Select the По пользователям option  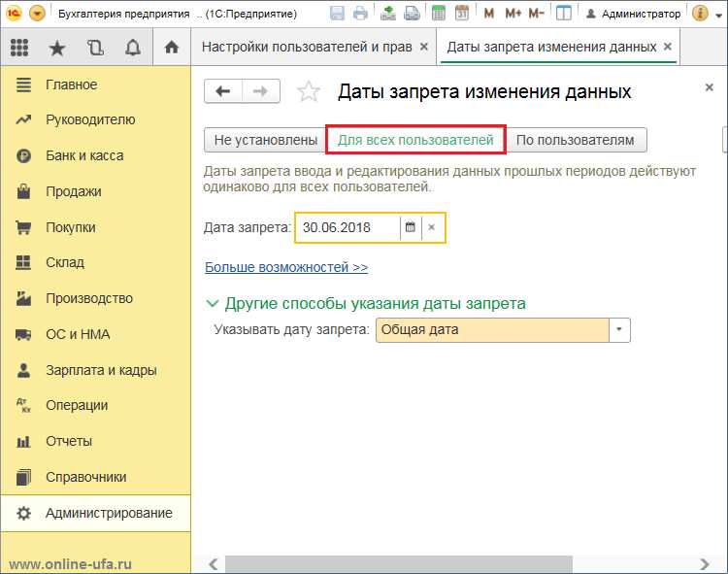(x=576, y=140)
